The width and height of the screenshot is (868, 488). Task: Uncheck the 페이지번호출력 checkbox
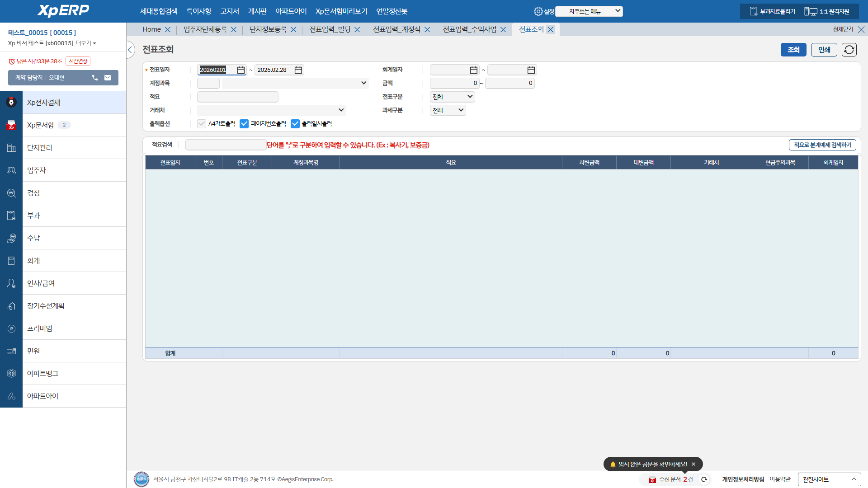coord(244,124)
